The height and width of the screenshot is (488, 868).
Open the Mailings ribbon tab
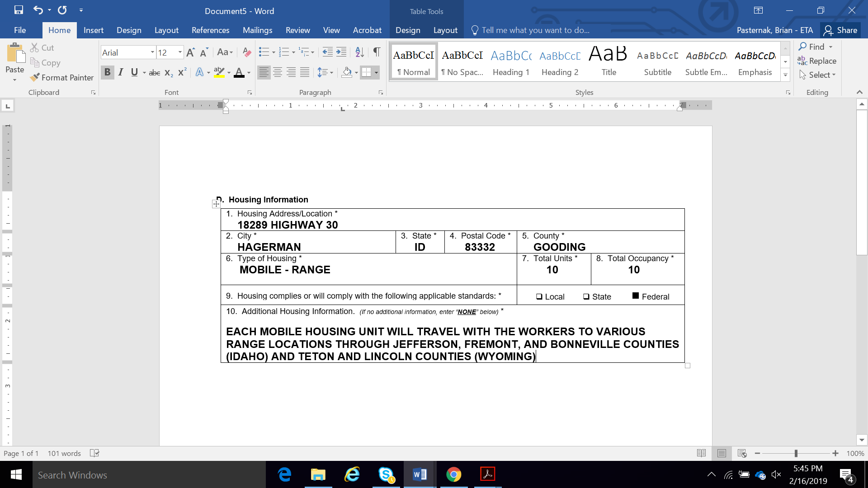coord(257,30)
